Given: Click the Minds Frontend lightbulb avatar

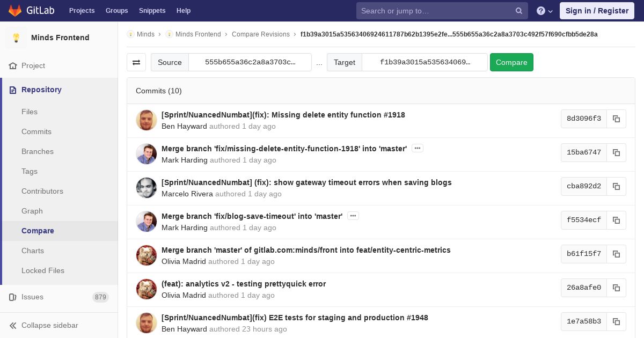Looking at the screenshot, I should tap(16, 38).
